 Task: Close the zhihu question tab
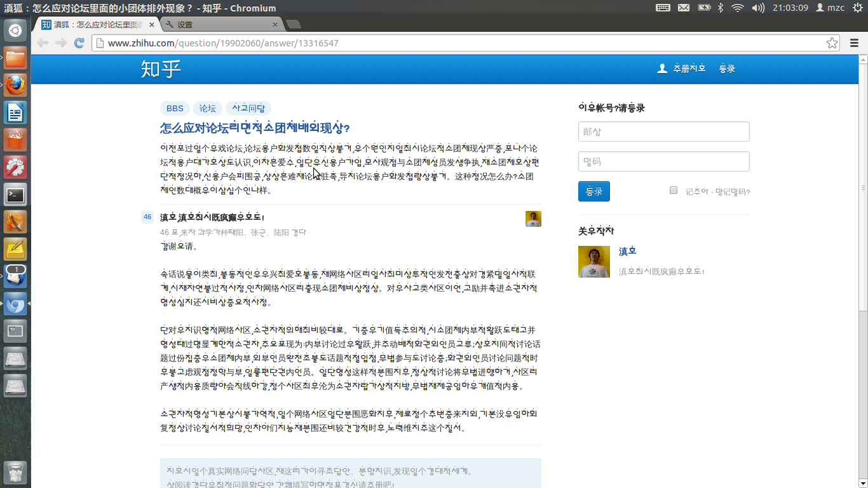tap(152, 25)
